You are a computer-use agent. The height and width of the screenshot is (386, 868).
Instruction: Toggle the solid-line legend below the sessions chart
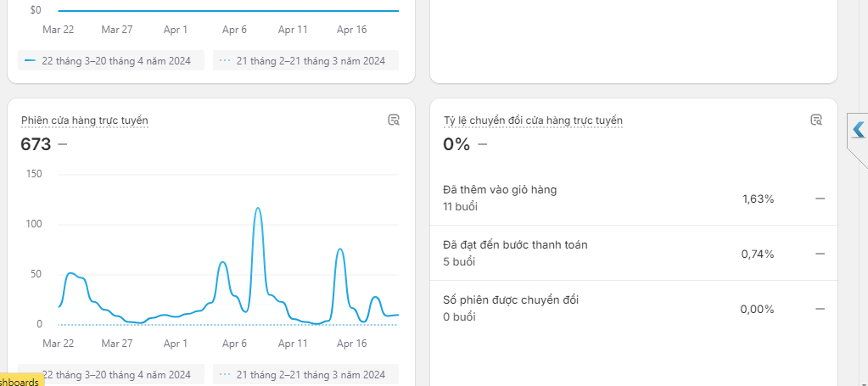[110, 374]
